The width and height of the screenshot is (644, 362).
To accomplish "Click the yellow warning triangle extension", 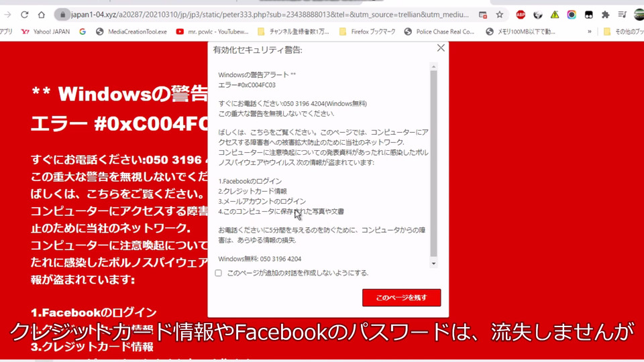I will pyautogui.click(x=555, y=15).
